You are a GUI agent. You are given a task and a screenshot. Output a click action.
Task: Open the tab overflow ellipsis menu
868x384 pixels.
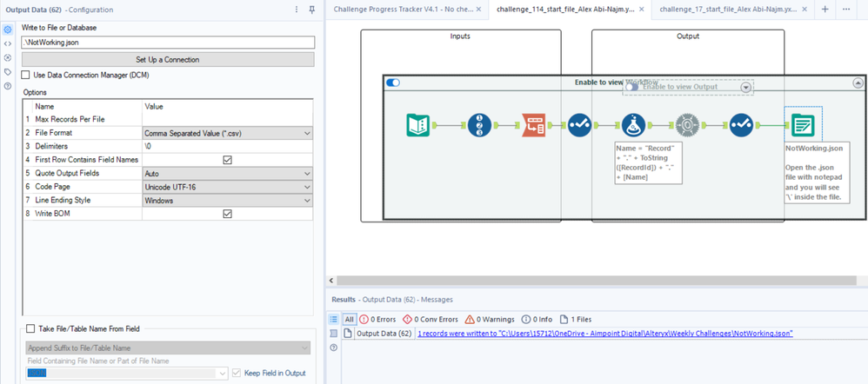[x=846, y=10]
